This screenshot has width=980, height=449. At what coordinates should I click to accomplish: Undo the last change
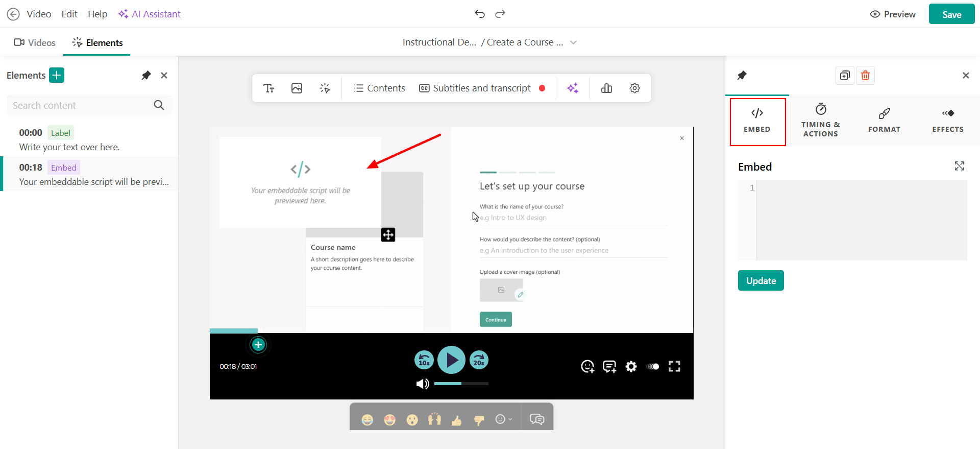point(479,14)
